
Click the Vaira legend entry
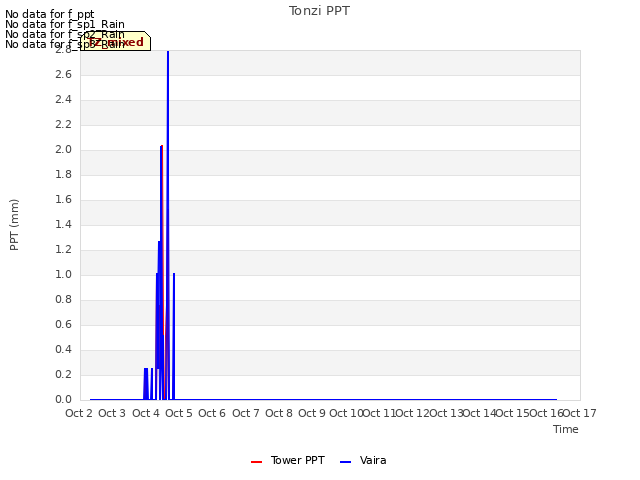pyautogui.click(x=363, y=460)
